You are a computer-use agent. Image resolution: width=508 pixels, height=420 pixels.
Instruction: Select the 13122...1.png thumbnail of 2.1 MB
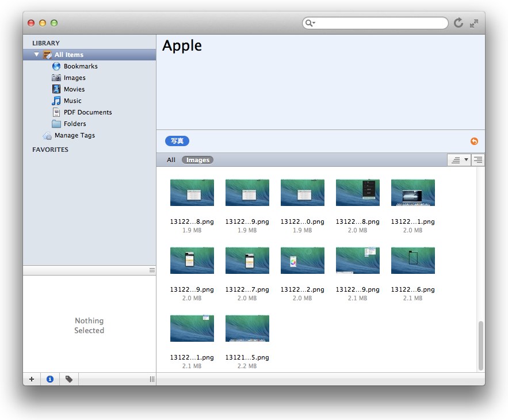(x=192, y=329)
